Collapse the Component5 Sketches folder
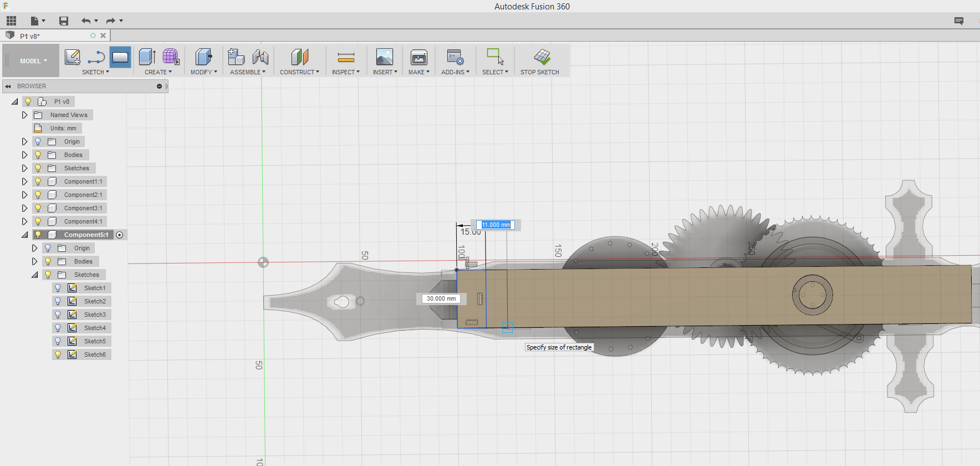The width and height of the screenshot is (980, 466). click(x=34, y=275)
